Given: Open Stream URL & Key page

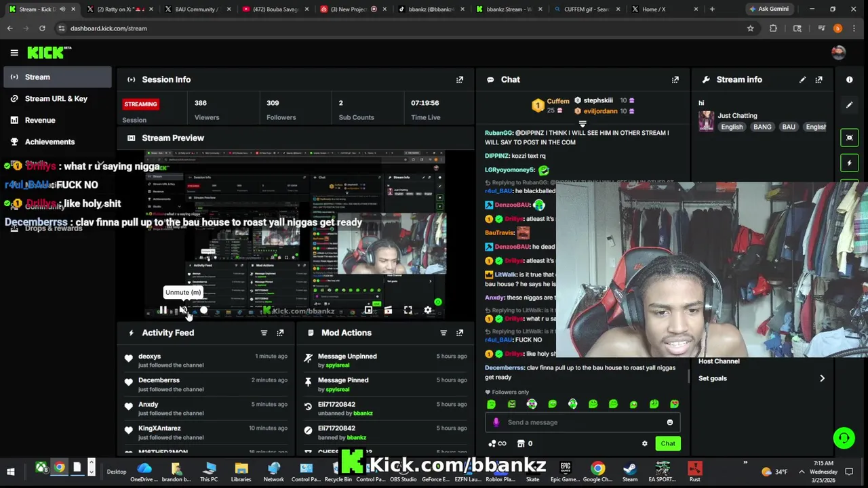Looking at the screenshot, I should coord(58,98).
